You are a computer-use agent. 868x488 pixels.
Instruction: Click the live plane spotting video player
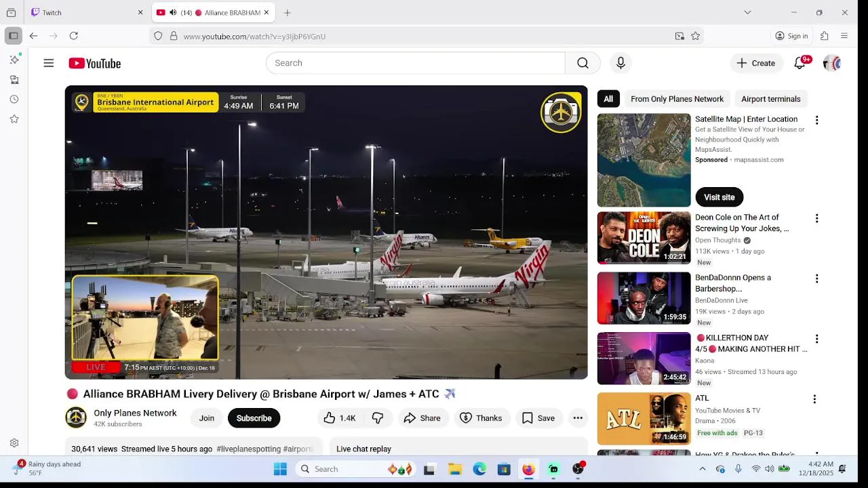coord(326,232)
